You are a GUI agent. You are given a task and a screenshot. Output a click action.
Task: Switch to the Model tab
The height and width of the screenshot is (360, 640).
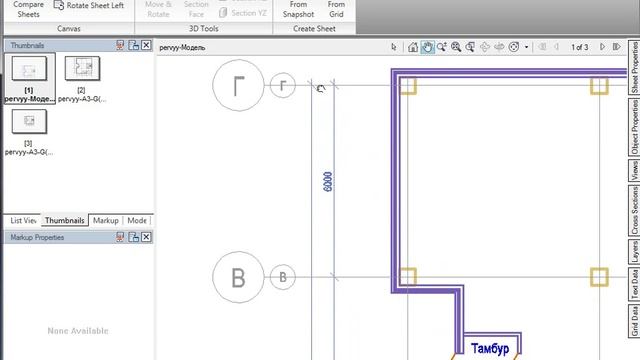[x=137, y=220]
